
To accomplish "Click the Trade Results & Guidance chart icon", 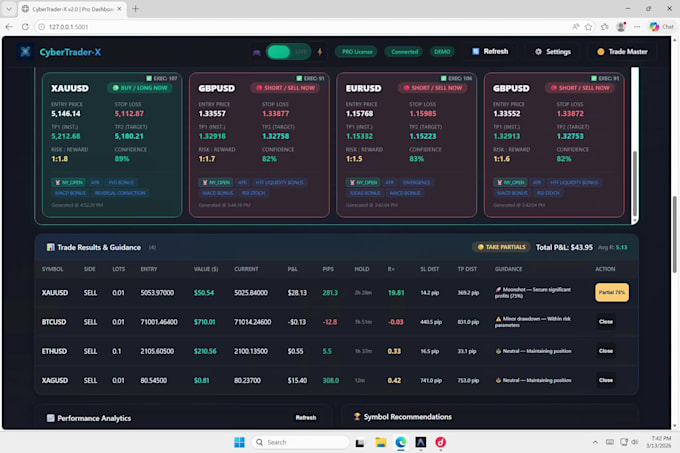I will coord(50,247).
